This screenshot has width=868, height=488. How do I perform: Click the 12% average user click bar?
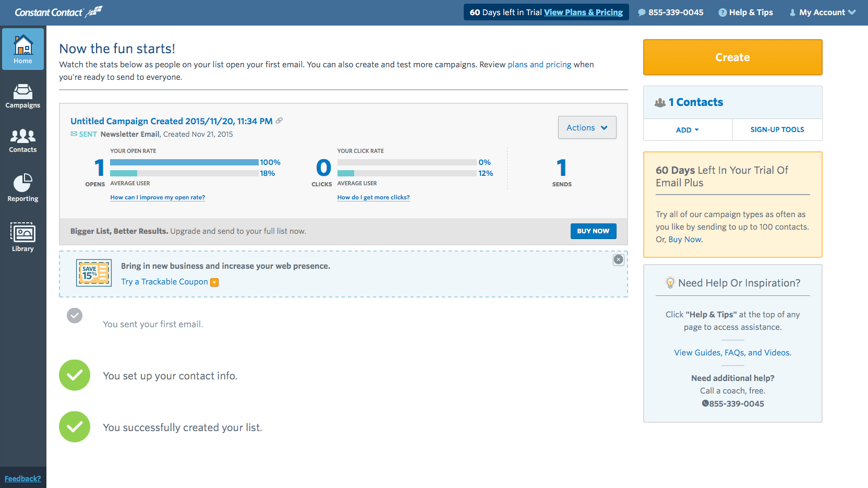pos(407,173)
